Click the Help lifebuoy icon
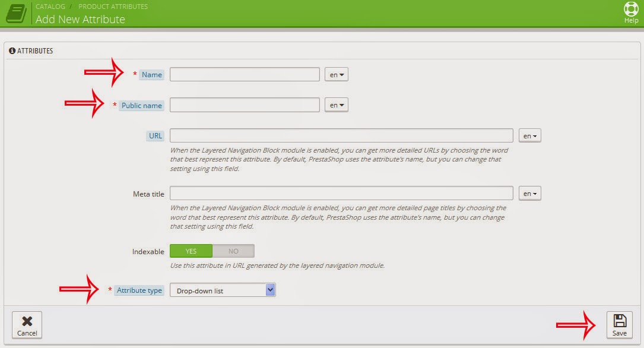Screen dimensions: 644x348 (x=631, y=9)
